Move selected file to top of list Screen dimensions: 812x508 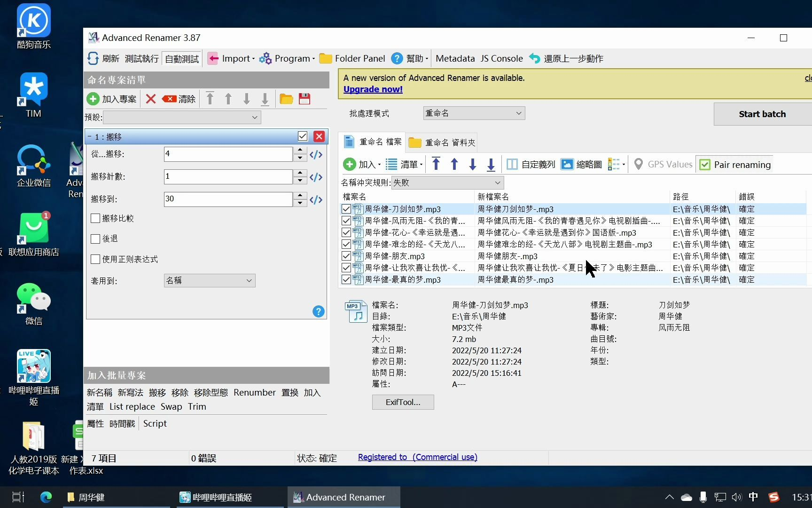[x=436, y=164]
